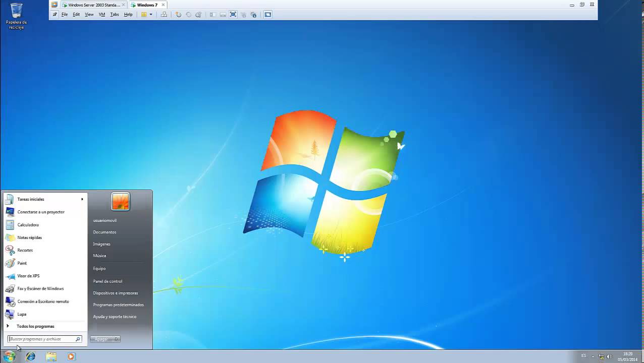Open Equipo in Start menu
The height and width of the screenshot is (363, 644).
(x=99, y=269)
